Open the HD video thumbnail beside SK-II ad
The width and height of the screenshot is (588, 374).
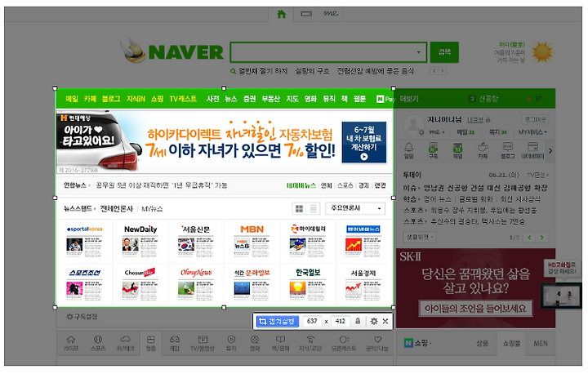pos(561,296)
